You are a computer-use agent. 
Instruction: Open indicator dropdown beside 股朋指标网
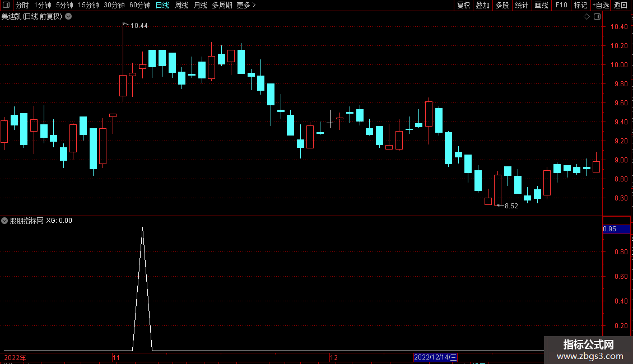pyautogui.click(x=4, y=221)
